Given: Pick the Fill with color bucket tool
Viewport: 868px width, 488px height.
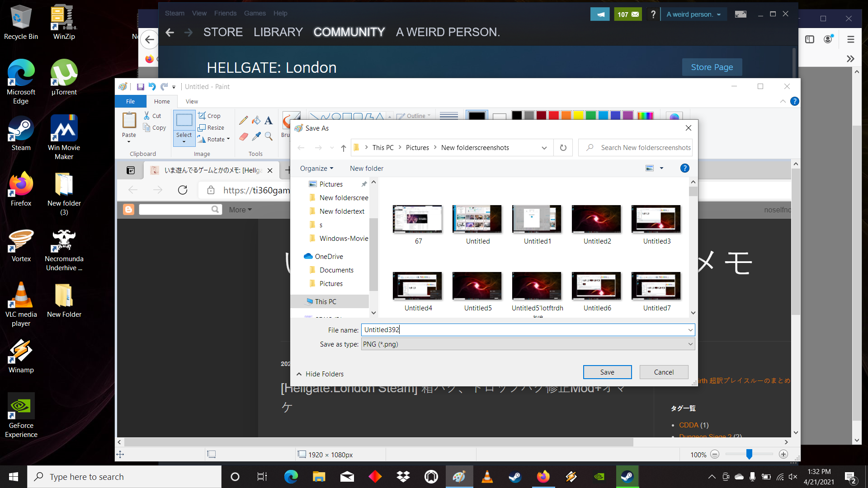Looking at the screenshot, I should pyautogui.click(x=256, y=120).
